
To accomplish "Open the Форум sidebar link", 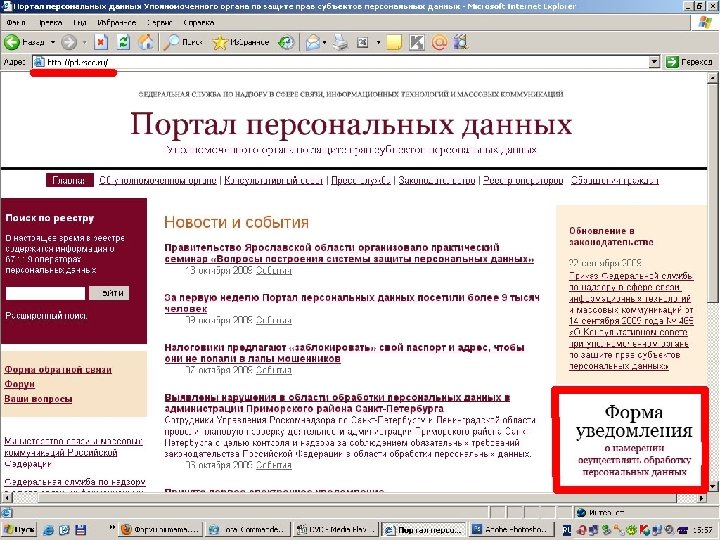I will coord(20,384).
